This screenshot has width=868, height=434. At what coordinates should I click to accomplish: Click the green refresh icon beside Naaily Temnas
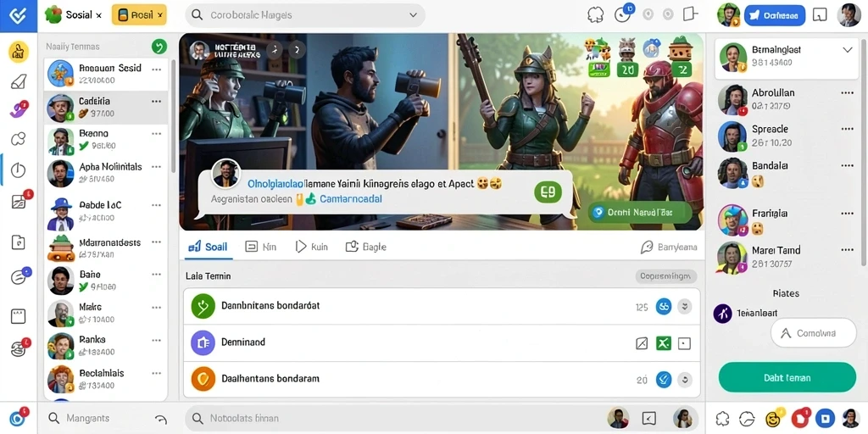159,47
